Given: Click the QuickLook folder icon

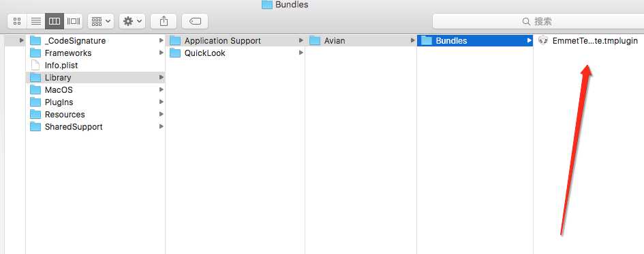Looking at the screenshot, I should pyautogui.click(x=175, y=53).
